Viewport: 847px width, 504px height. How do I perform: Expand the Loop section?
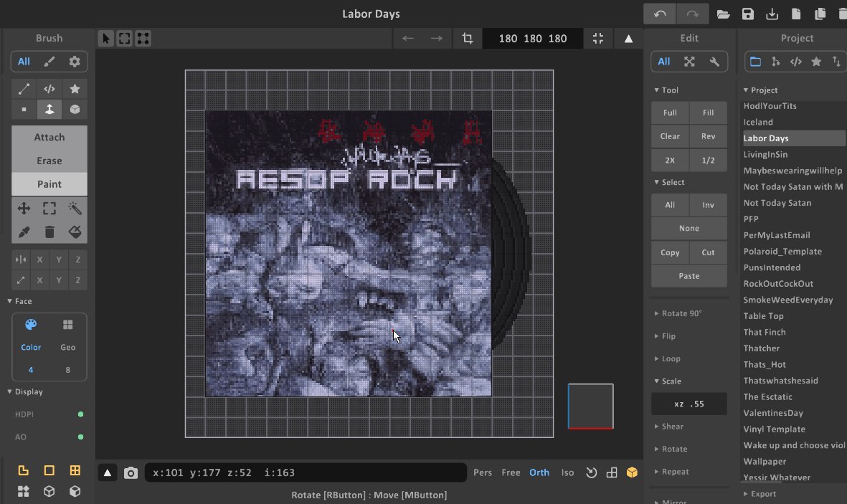667,358
